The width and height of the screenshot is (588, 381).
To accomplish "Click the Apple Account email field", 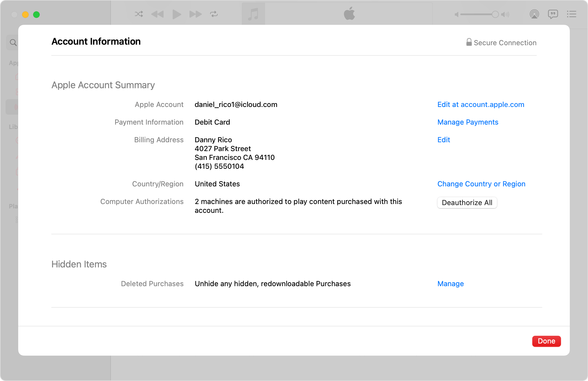I will click(236, 104).
